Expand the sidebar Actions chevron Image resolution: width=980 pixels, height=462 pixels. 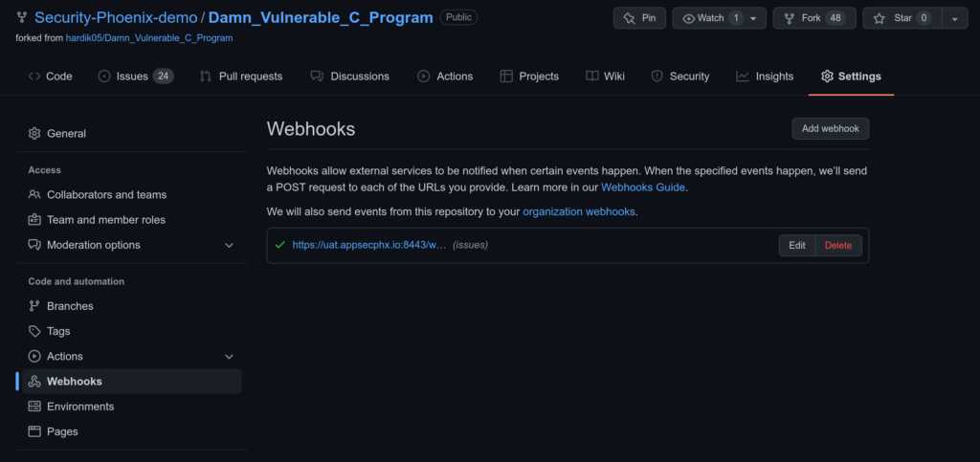coord(229,357)
